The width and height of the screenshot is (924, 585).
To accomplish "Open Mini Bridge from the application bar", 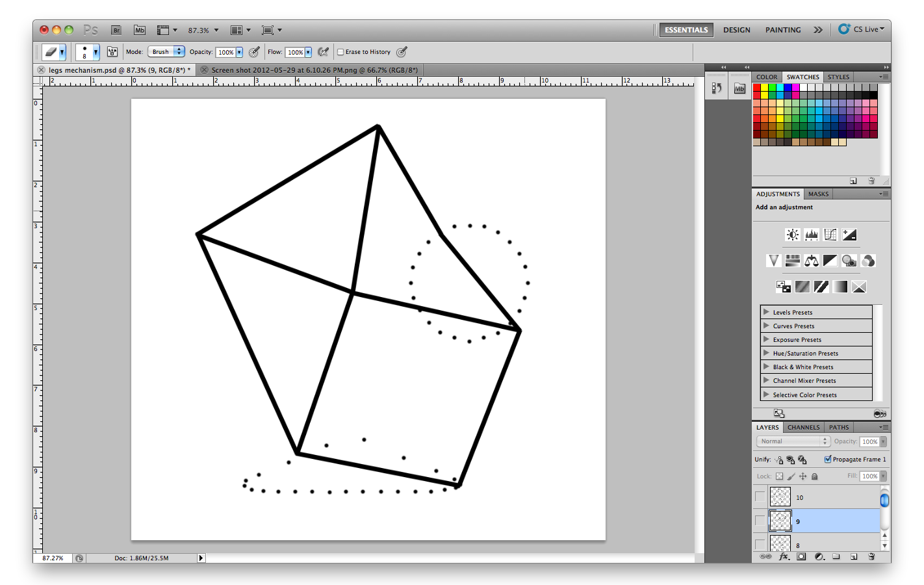I will [140, 30].
